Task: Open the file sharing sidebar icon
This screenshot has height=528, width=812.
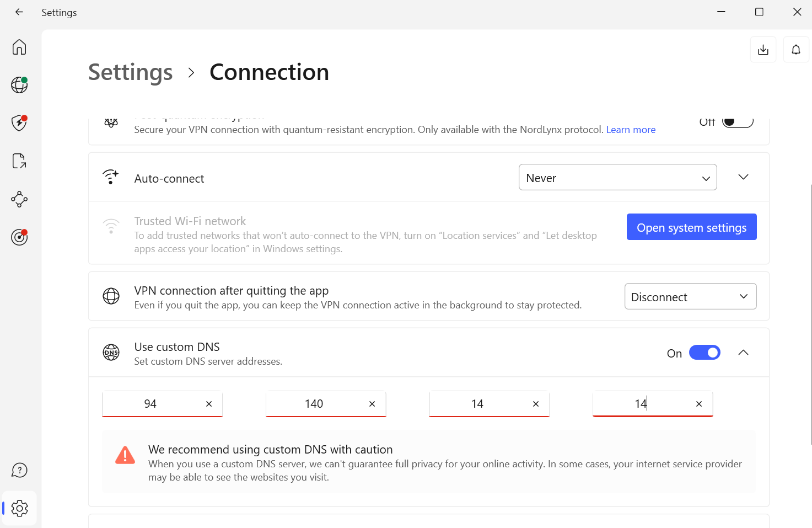Action: click(19, 161)
